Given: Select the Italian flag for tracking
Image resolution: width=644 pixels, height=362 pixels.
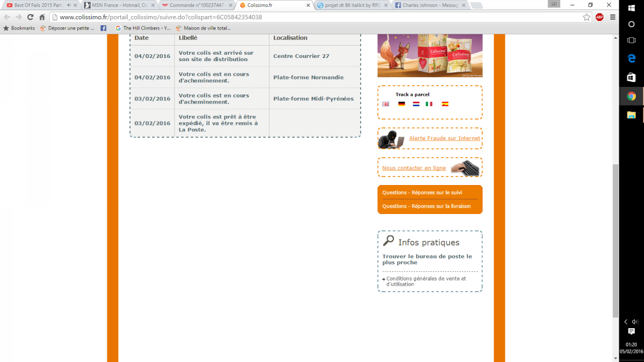Looking at the screenshot, I should coord(429,104).
